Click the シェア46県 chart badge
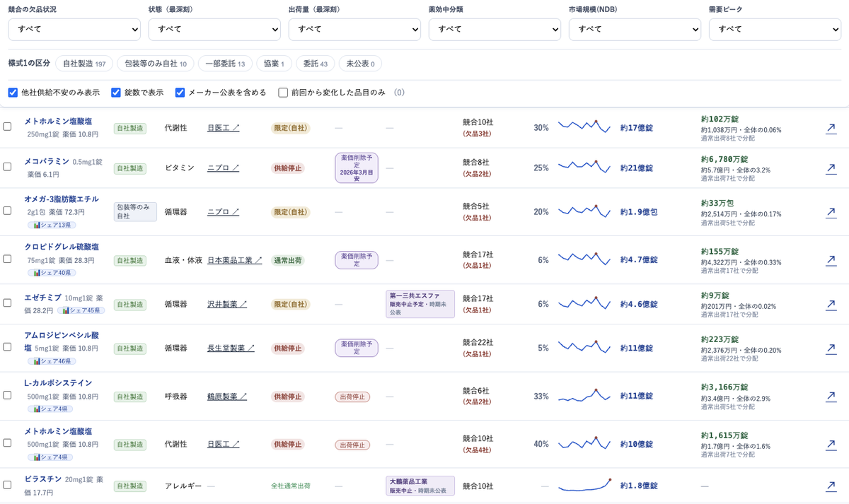The image size is (849, 504). (52, 361)
